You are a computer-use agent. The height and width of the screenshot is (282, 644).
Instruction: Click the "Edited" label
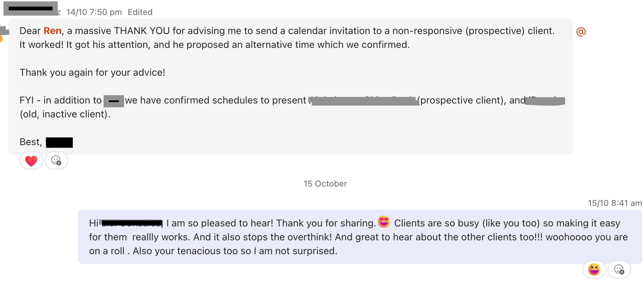point(140,12)
